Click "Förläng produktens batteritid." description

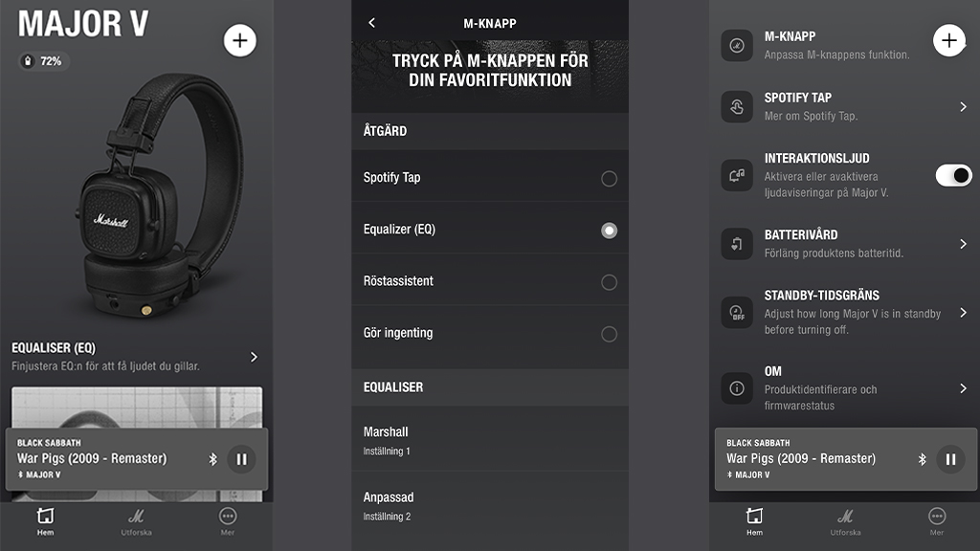click(x=834, y=253)
